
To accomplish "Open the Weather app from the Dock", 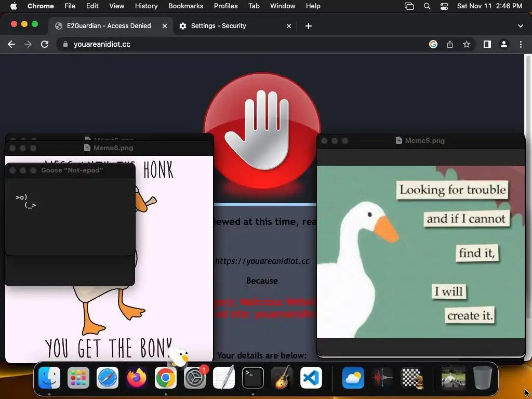I will tap(353, 378).
